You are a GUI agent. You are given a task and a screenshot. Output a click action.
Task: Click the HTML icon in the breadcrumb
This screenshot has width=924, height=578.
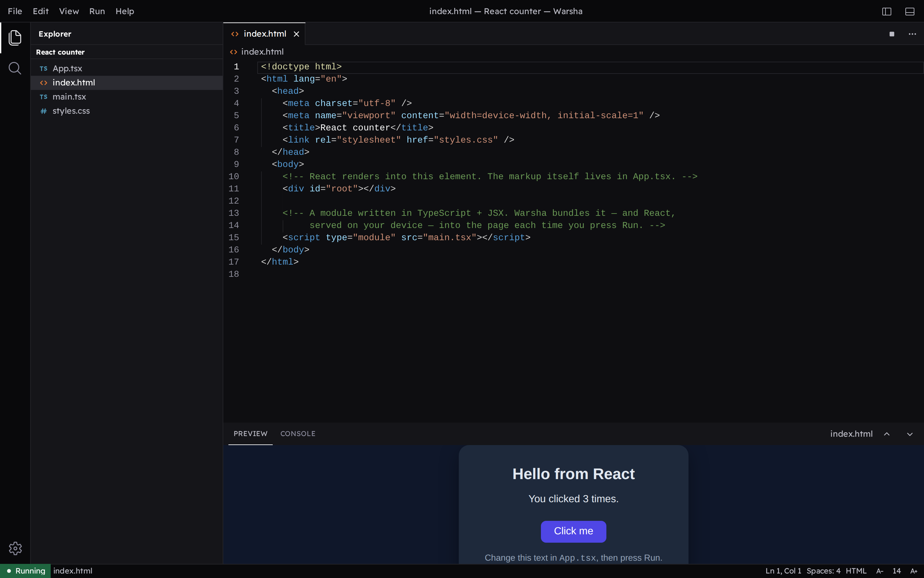coord(234,52)
